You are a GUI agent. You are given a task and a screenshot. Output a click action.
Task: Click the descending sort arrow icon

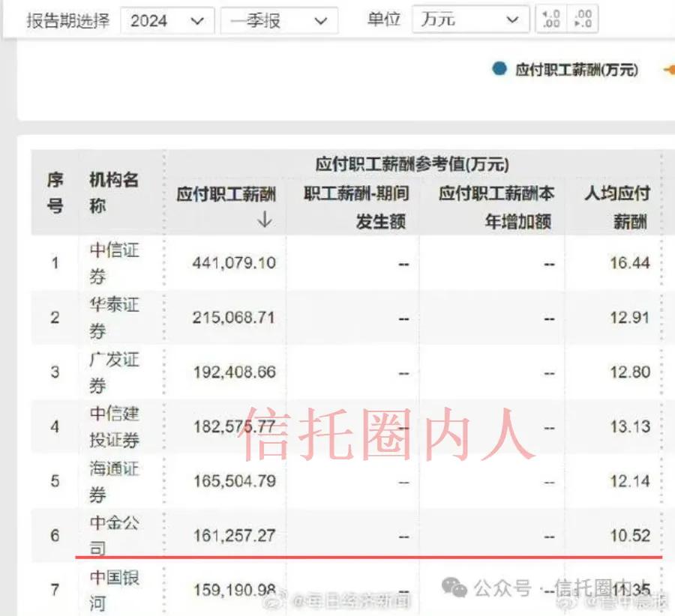pyautogui.click(x=264, y=219)
